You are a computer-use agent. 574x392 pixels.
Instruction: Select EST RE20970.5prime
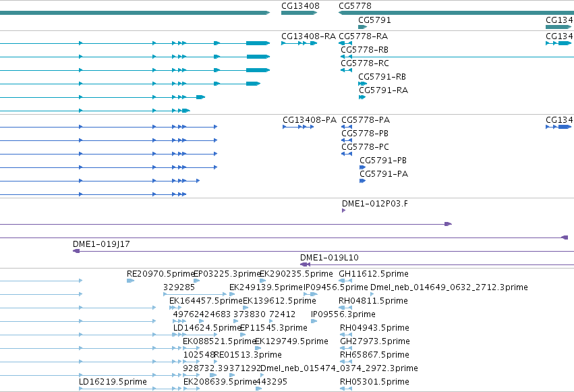[x=161, y=274]
